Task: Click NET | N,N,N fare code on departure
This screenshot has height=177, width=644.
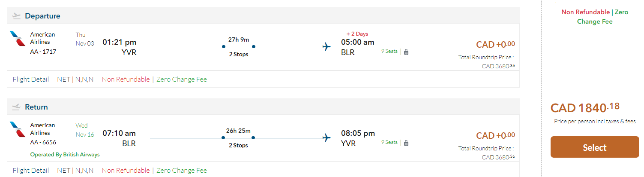Action: 75,79
